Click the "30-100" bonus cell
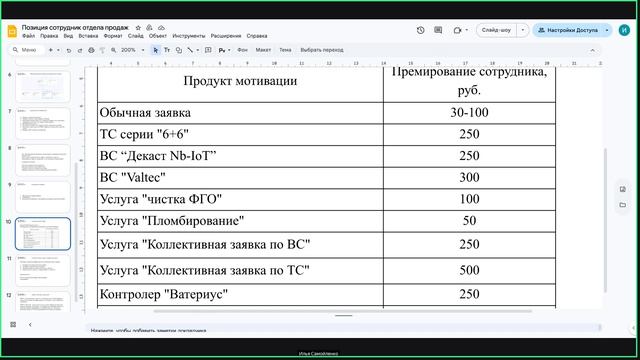Image resolution: width=640 pixels, height=360 pixels. [469, 113]
